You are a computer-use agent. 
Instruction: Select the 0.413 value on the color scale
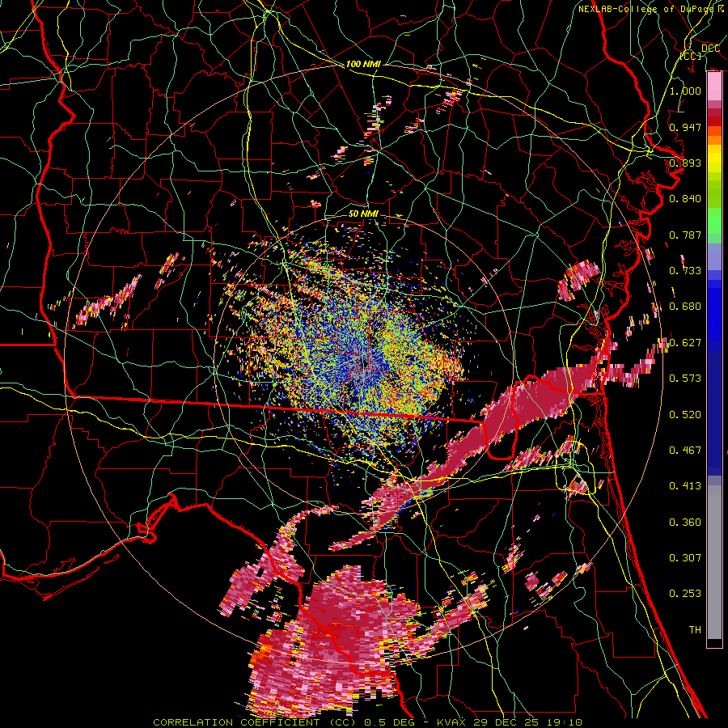click(x=685, y=486)
